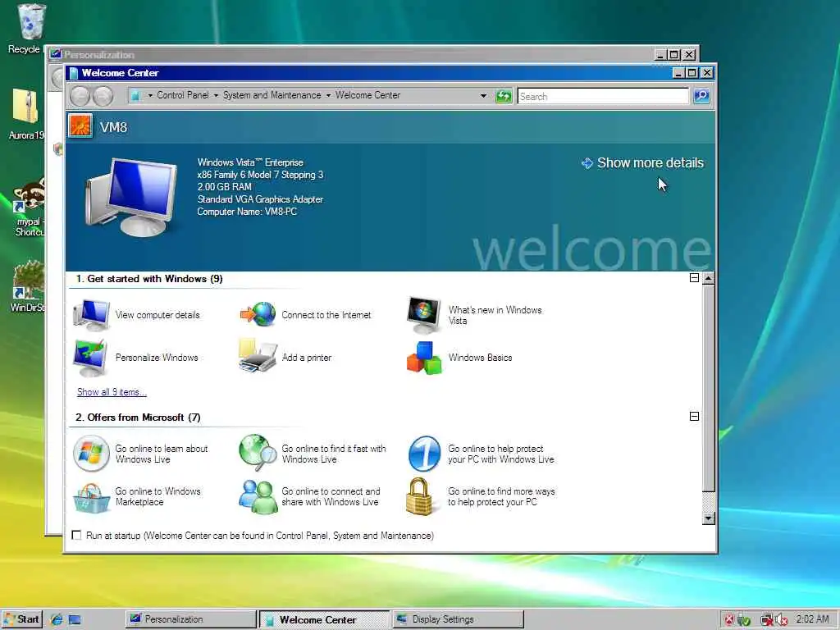Open View computer details monitor icon

[x=91, y=314]
